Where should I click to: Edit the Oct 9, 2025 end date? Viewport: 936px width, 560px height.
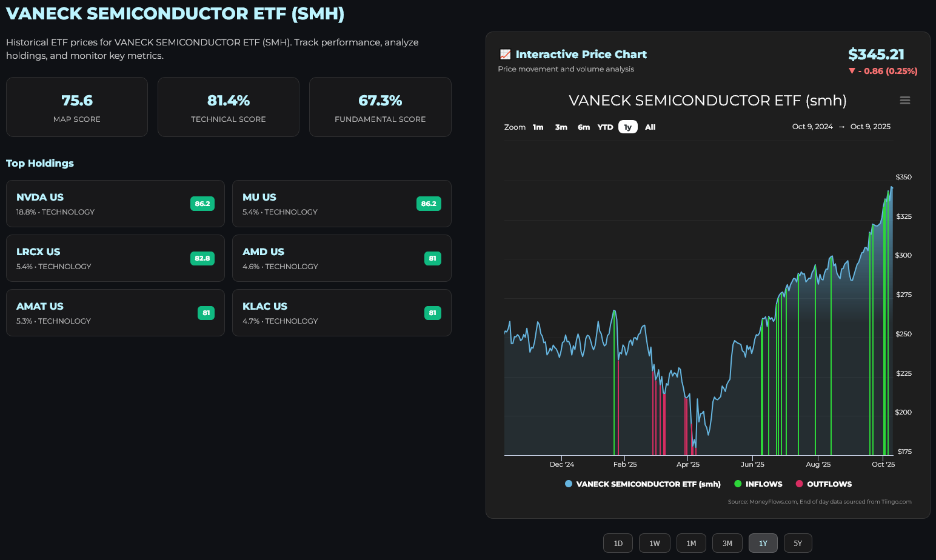tap(871, 127)
